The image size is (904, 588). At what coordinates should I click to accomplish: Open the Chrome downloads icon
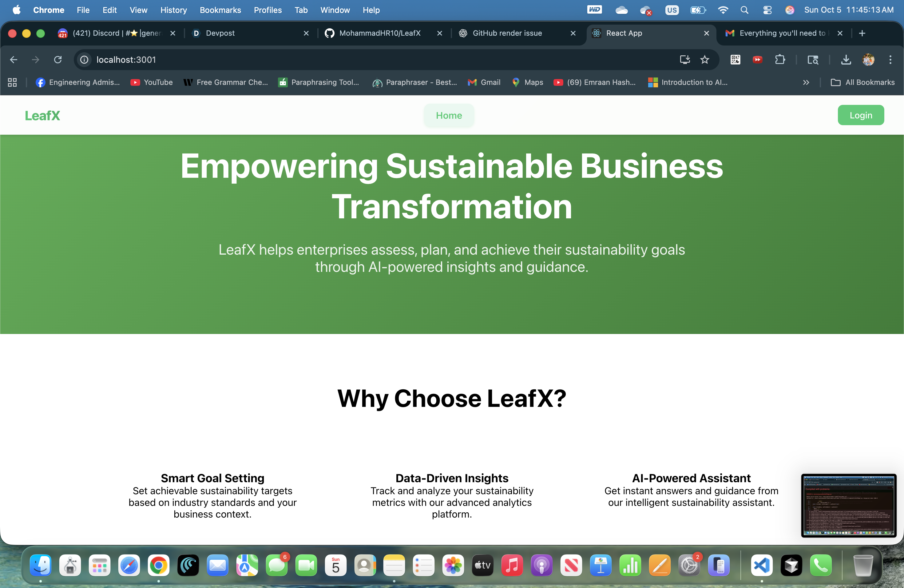point(846,60)
